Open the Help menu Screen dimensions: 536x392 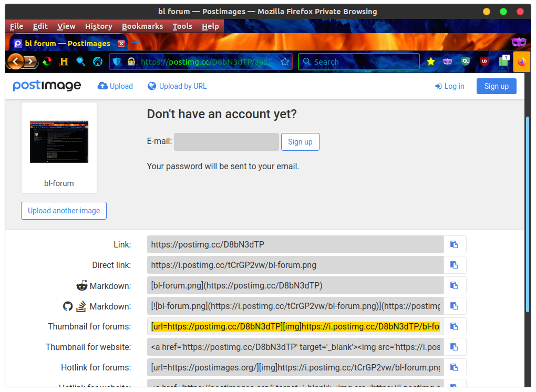[x=210, y=26]
